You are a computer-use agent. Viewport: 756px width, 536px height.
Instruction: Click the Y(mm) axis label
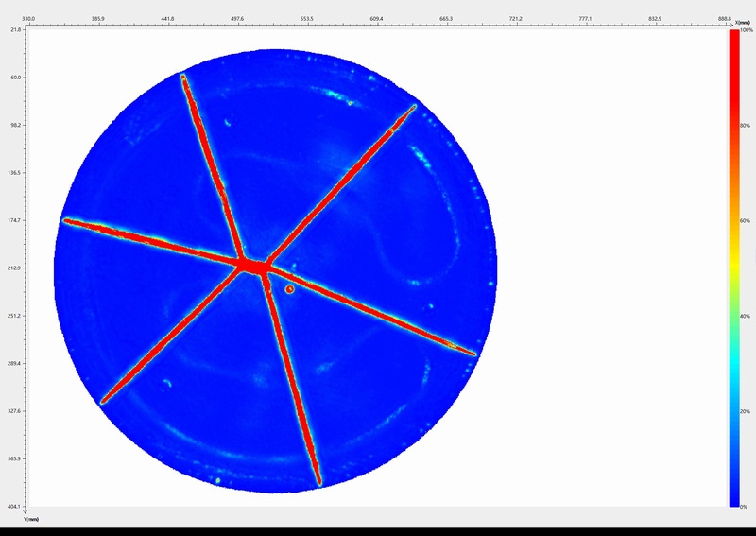coord(31,518)
